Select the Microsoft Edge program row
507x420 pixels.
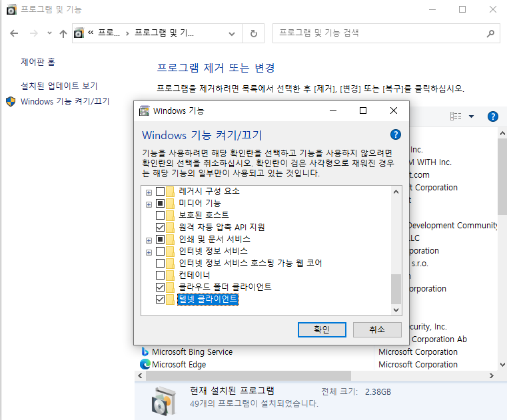pyautogui.click(x=316, y=365)
